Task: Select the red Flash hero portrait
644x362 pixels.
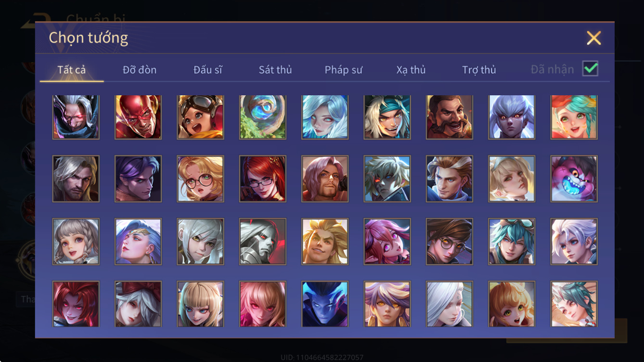Action: (138, 117)
